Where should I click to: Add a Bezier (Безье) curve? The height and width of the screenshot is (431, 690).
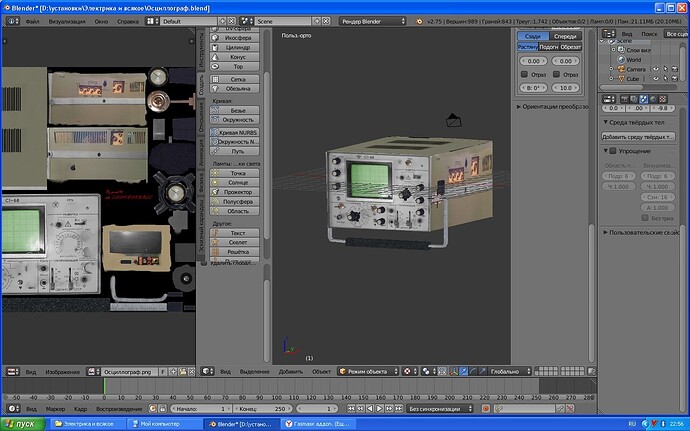(x=238, y=110)
